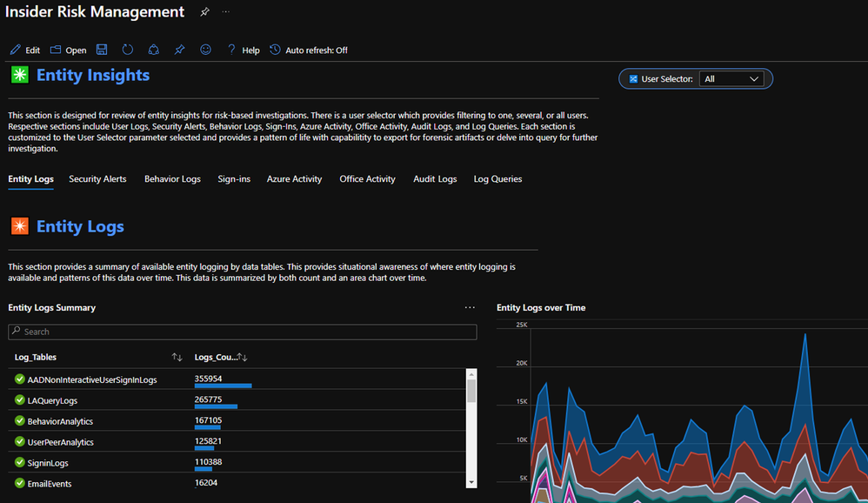Save the workbook using the disk icon
868x503 pixels.
tap(102, 50)
